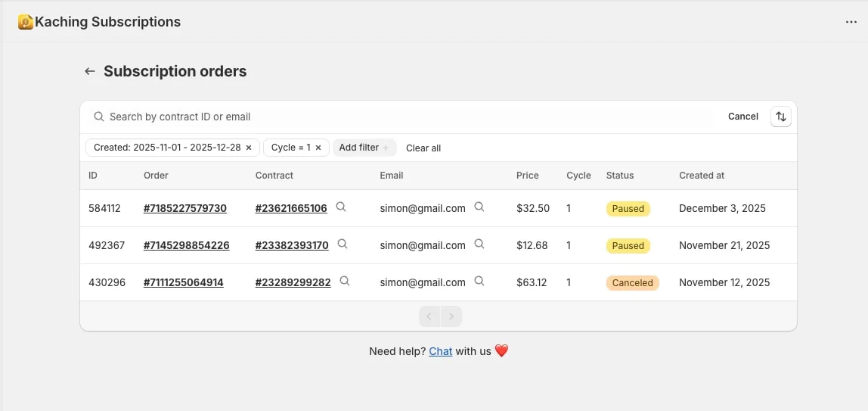The width and height of the screenshot is (868, 411).
Task: Clear all applied filters
Action: pos(423,148)
